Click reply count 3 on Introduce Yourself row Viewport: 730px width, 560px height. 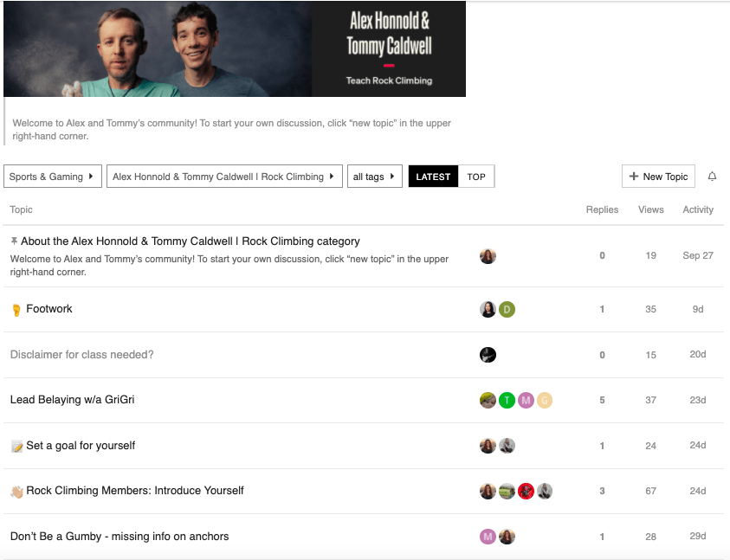tap(602, 491)
